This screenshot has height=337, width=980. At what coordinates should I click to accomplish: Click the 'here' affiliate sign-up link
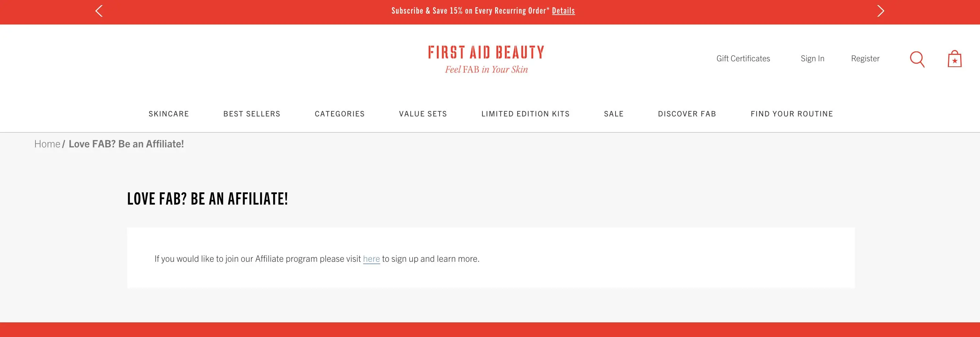[371, 259]
